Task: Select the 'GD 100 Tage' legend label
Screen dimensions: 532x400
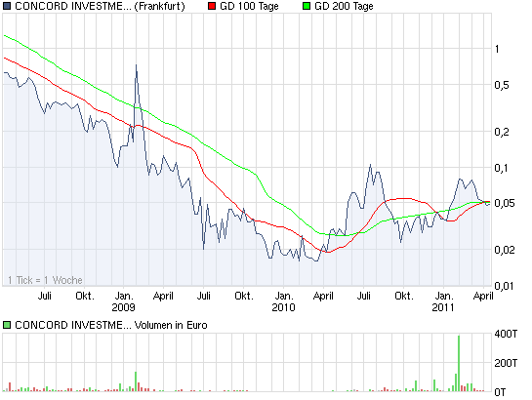Action: pos(249,7)
